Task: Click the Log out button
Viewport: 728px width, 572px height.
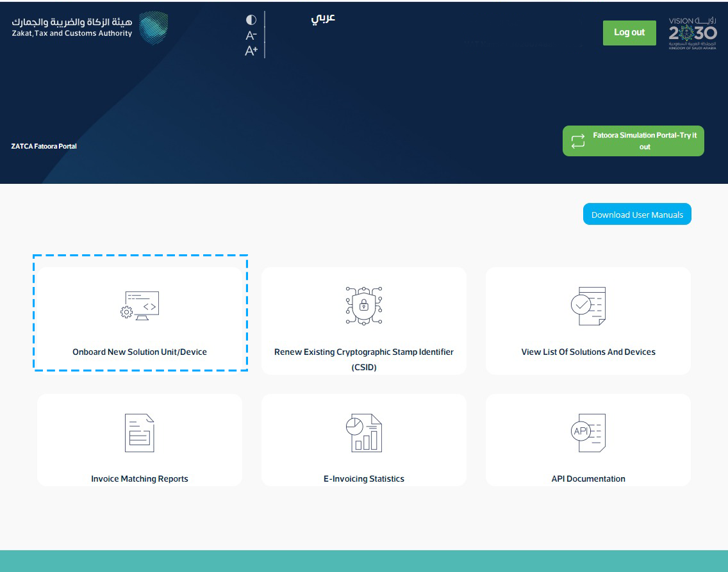Action: [629, 33]
